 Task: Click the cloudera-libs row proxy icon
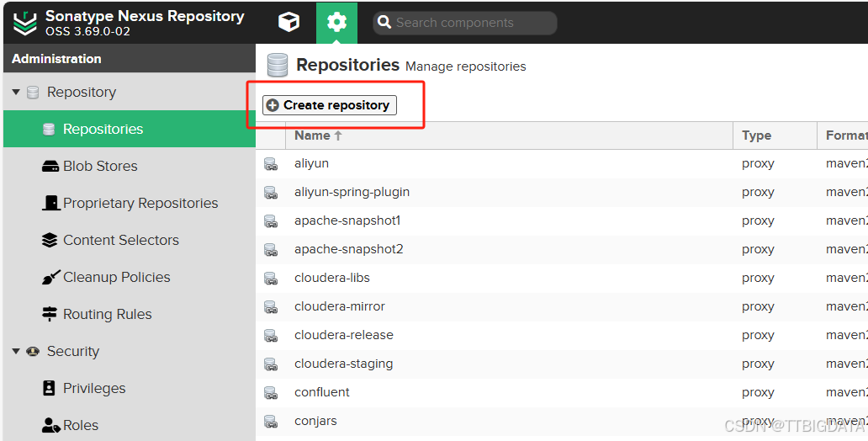271,278
